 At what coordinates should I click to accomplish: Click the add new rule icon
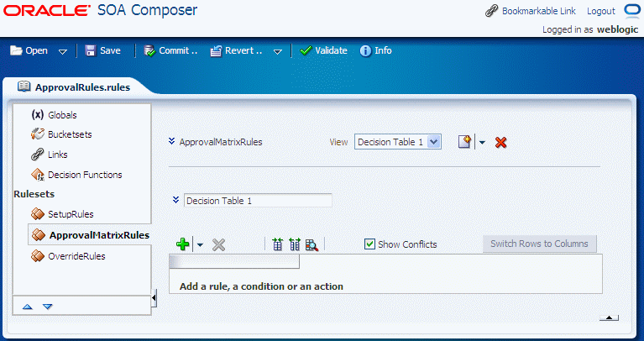coord(464,142)
